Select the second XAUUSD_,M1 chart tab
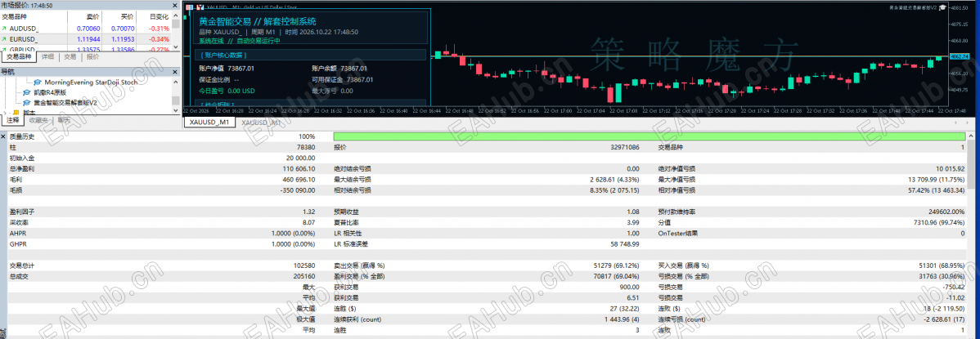 point(261,123)
